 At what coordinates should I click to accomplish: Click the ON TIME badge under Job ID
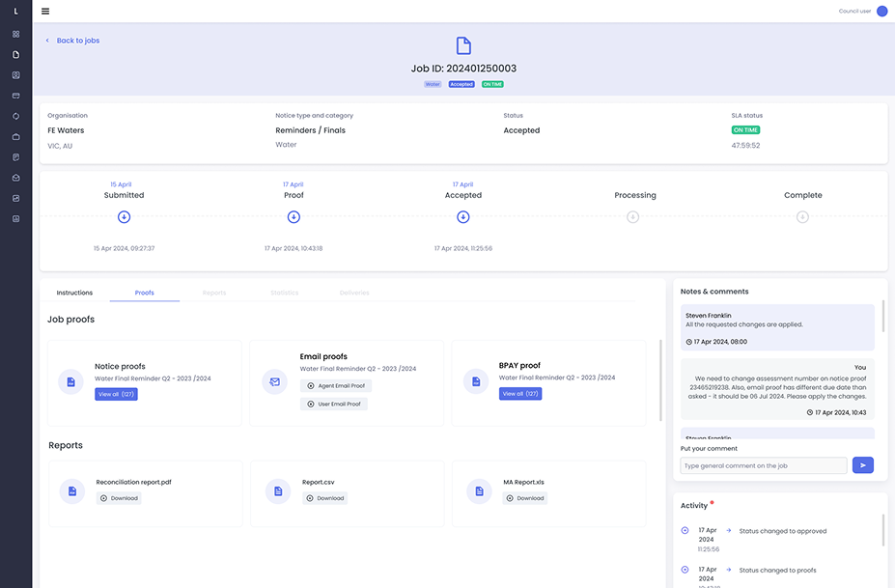pos(492,85)
